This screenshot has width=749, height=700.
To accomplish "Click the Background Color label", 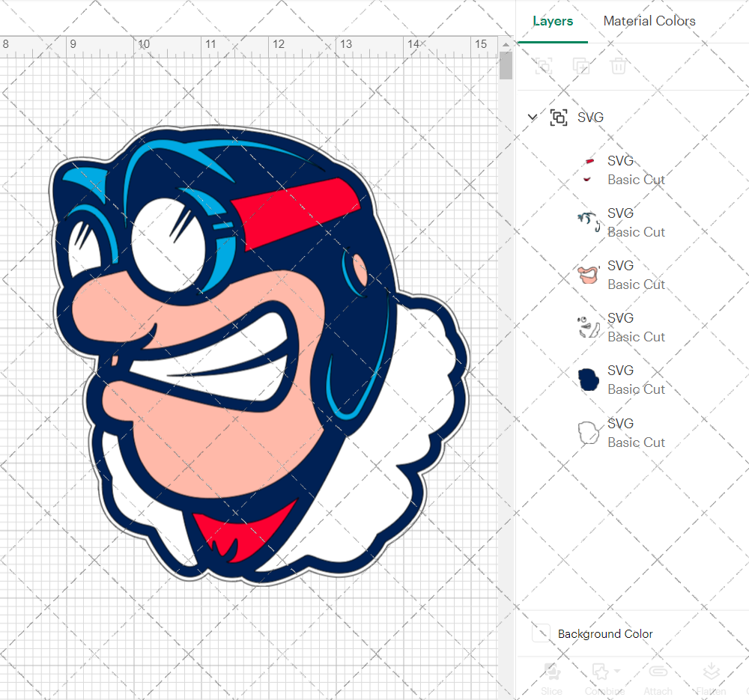I will pos(605,633).
